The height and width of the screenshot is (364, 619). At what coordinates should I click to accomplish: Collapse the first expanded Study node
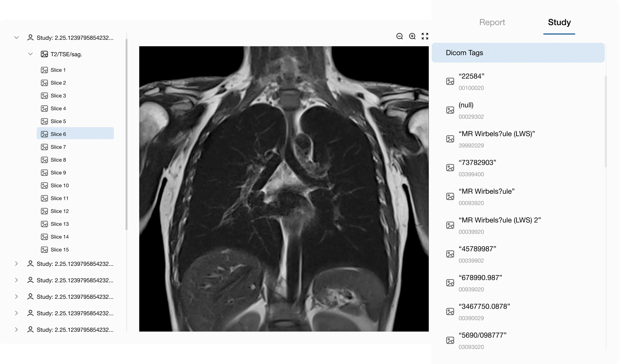[16, 38]
